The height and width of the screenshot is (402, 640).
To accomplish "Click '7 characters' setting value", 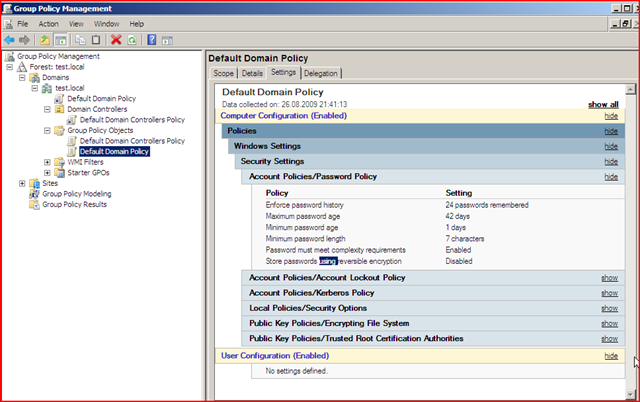I will (x=465, y=239).
